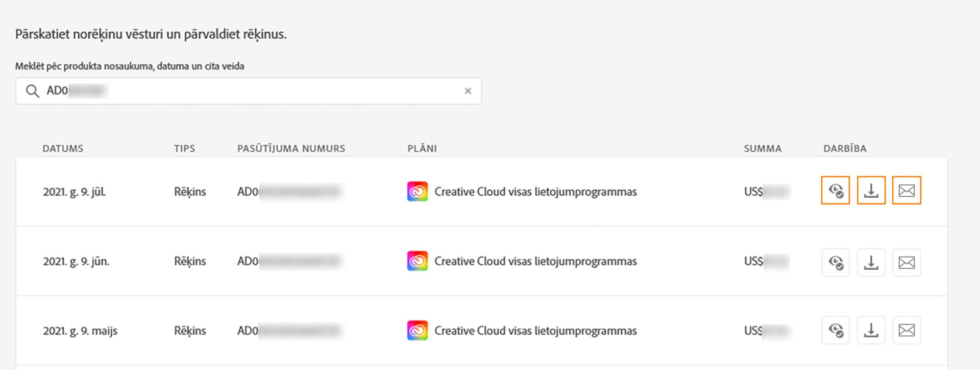Click the PASŪTĪJUMA NUMURS column header
Image resolution: width=980 pixels, height=370 pixels.
[291, 149]
